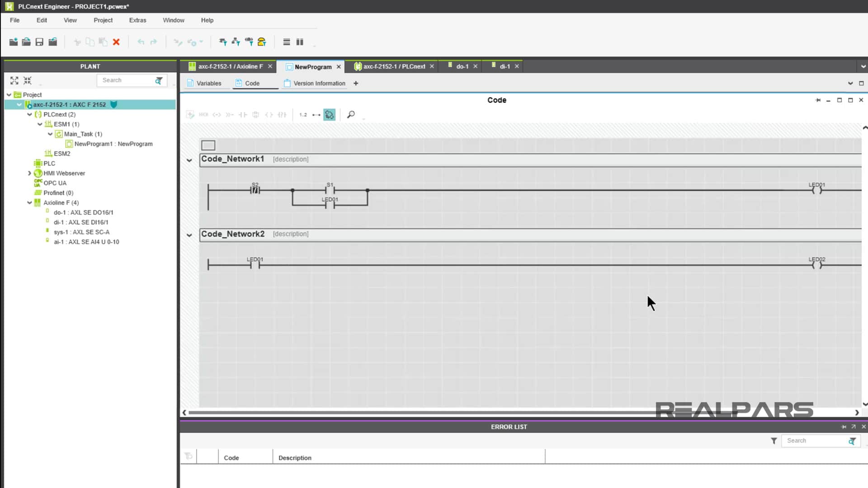Open the Version Information worksheet tab

click(315, 83)
